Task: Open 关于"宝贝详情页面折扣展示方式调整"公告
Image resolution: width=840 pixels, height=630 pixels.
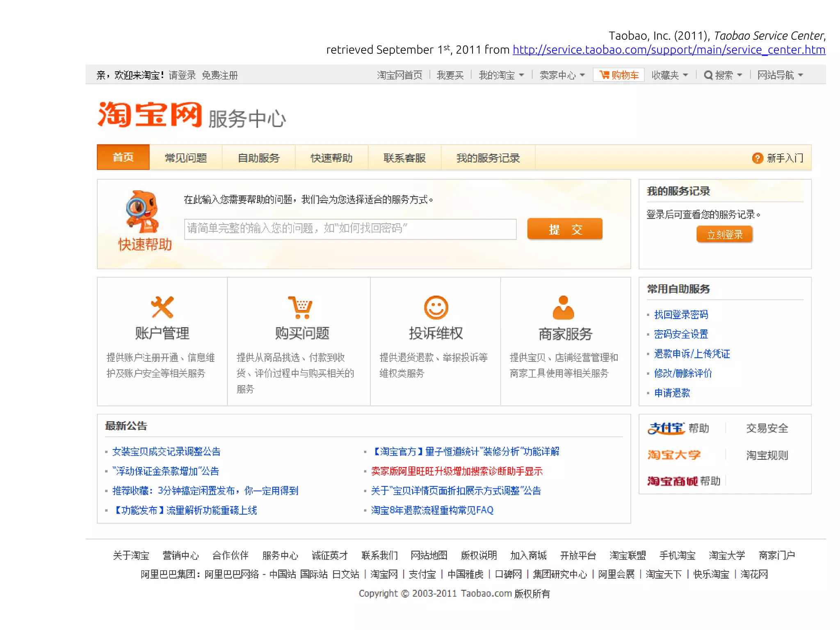Action: [x=456, y=491]
